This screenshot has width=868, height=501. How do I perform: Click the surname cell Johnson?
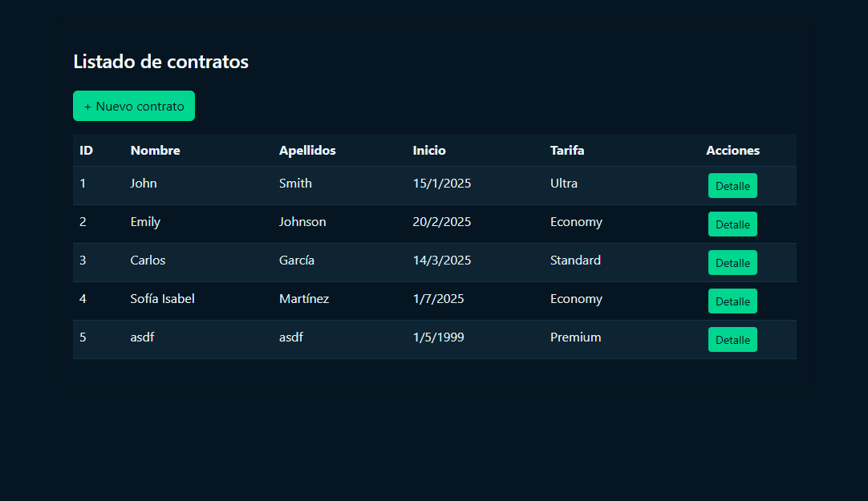[302, 222]
